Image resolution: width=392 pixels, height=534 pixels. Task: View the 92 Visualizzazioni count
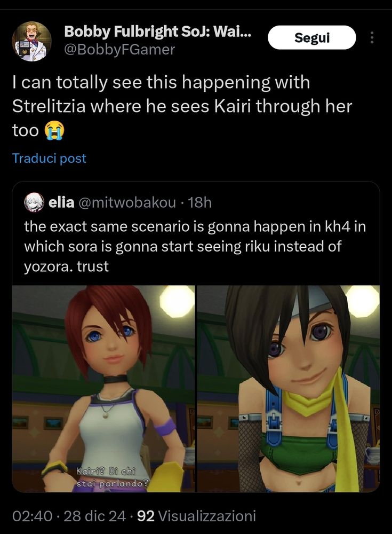click(x=196, y=516)
